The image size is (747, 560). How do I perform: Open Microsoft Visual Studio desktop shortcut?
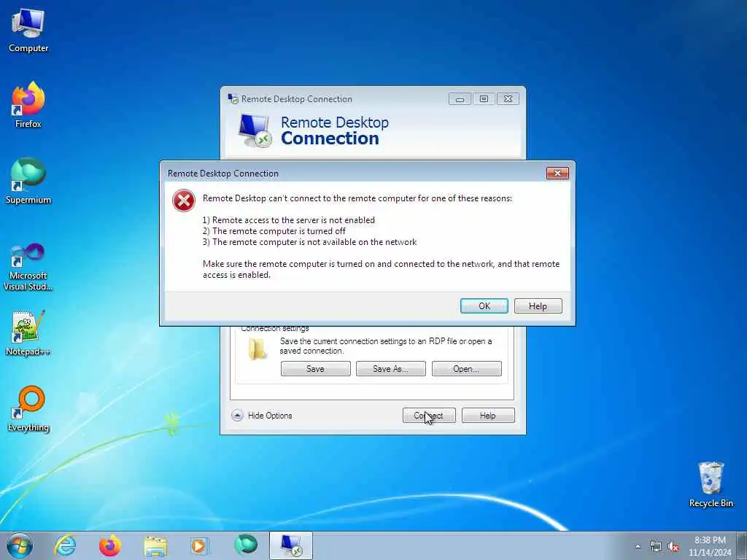pos(28,267)
